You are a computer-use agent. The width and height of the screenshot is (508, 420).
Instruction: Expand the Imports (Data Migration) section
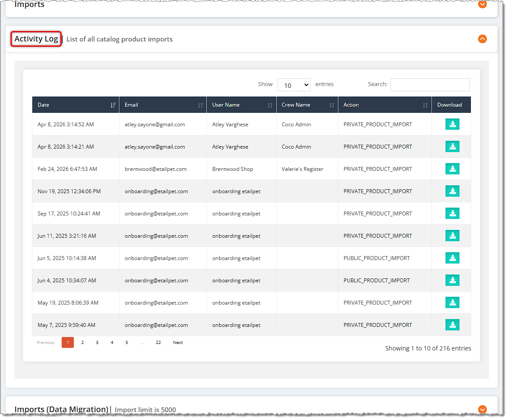pyautogui.click(x=482, y=410)
